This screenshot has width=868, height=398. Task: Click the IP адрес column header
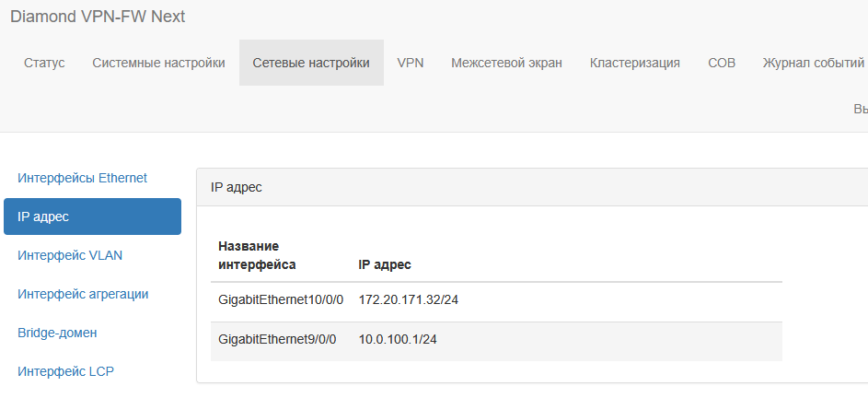coord(385,265)
